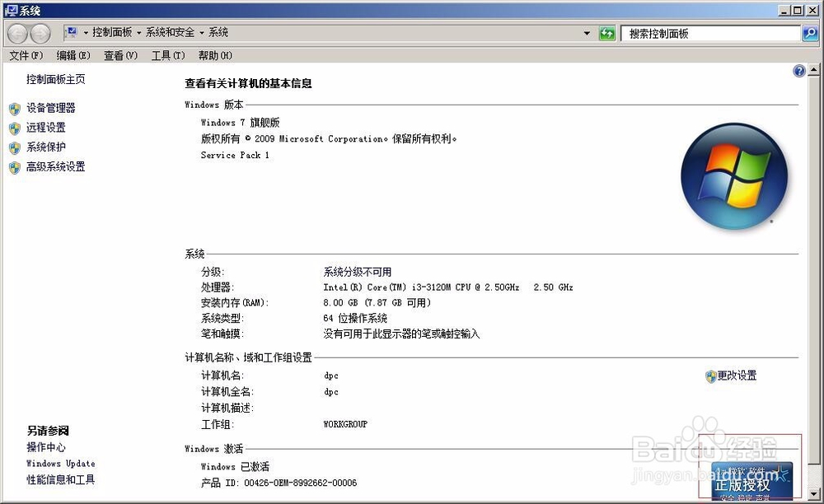Expand the arrow before 控制面板 breadcrumb
Image resolution: width=824 pixels, height=504 pixels.
click(86, 33)
